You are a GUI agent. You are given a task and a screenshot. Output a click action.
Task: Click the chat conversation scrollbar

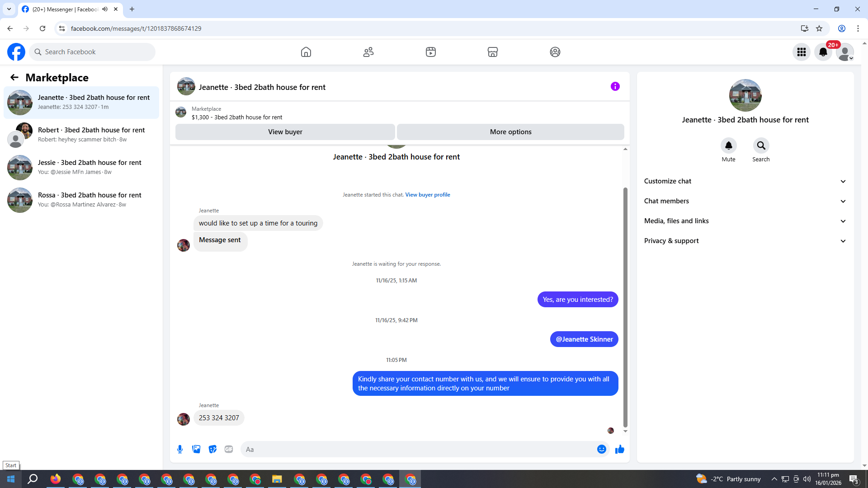point(625,307)
